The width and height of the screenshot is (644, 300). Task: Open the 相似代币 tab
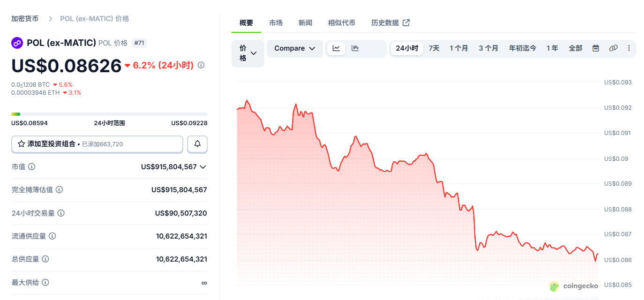click(x=342, y=23)
